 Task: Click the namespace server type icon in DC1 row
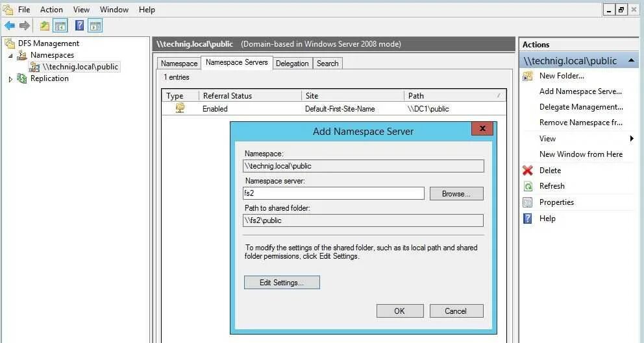point(180,108)
